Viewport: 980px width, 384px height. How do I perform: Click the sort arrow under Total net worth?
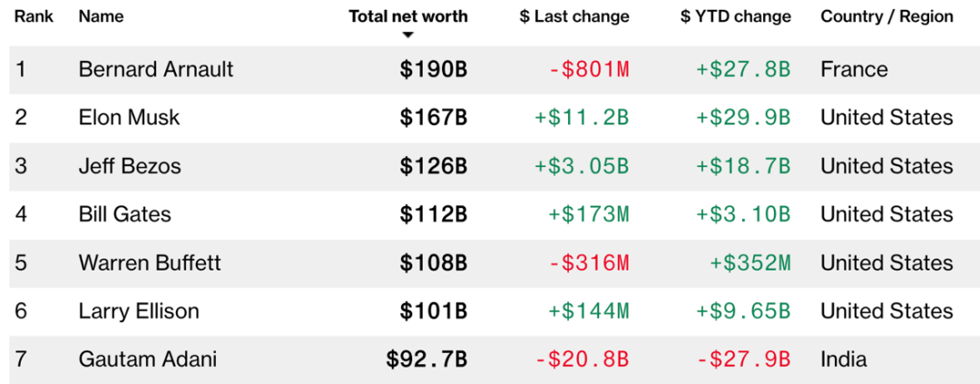click(408, 35)
